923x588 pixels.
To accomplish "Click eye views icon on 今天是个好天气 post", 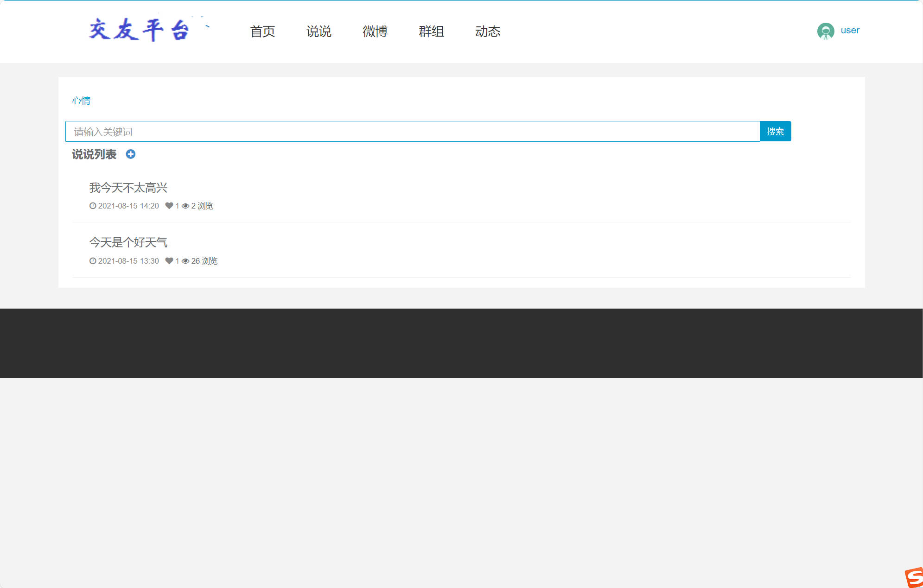I will point(185,261).
